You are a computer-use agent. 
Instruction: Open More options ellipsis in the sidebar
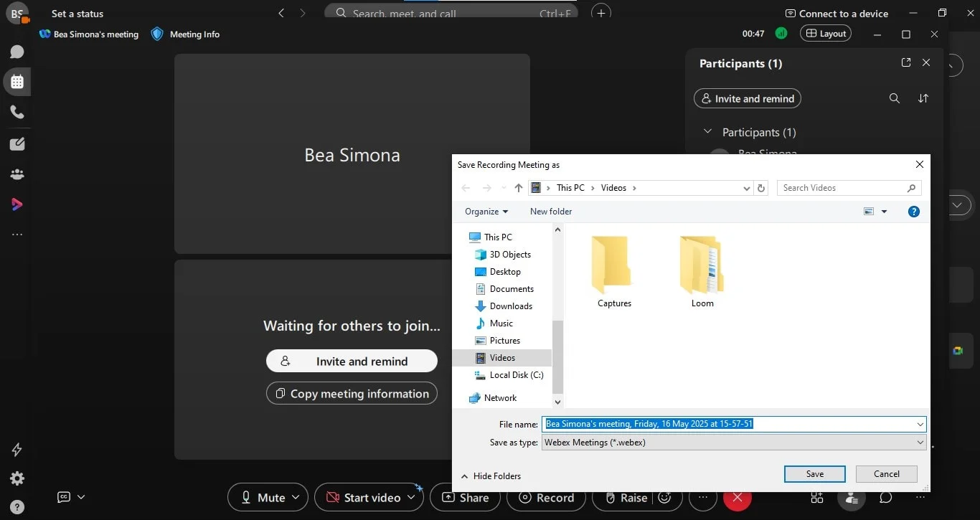(17, 235)
